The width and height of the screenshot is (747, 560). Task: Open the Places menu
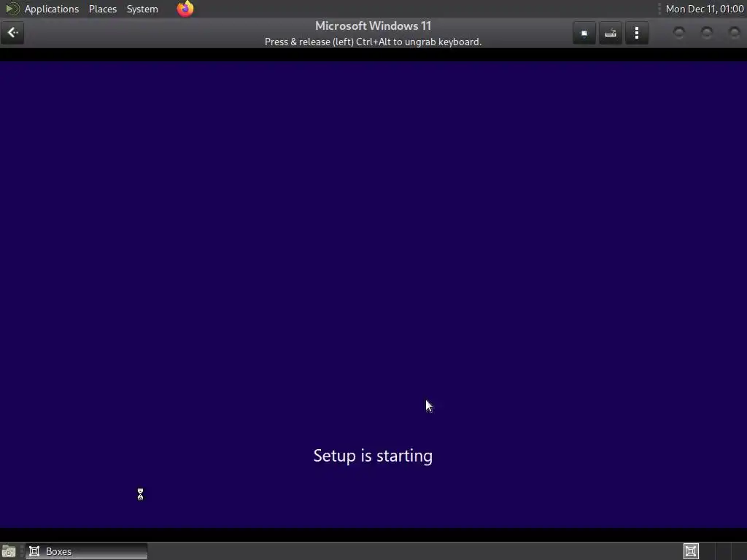coord(102,9)
